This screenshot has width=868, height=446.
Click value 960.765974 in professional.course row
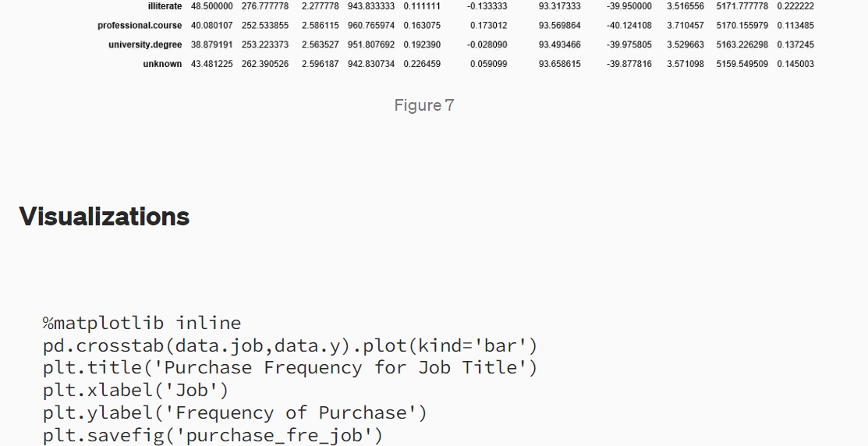click(x=371, y=26)
